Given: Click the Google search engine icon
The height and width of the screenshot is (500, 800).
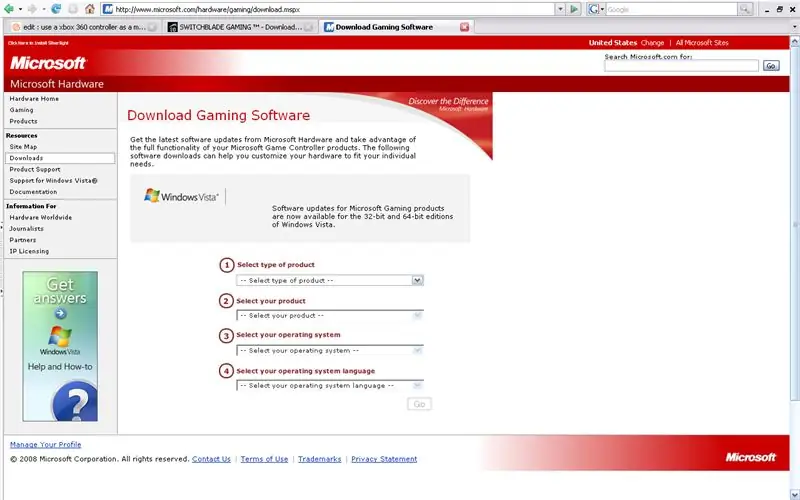Looking at the screenshot, I should (x=593, y=9).
